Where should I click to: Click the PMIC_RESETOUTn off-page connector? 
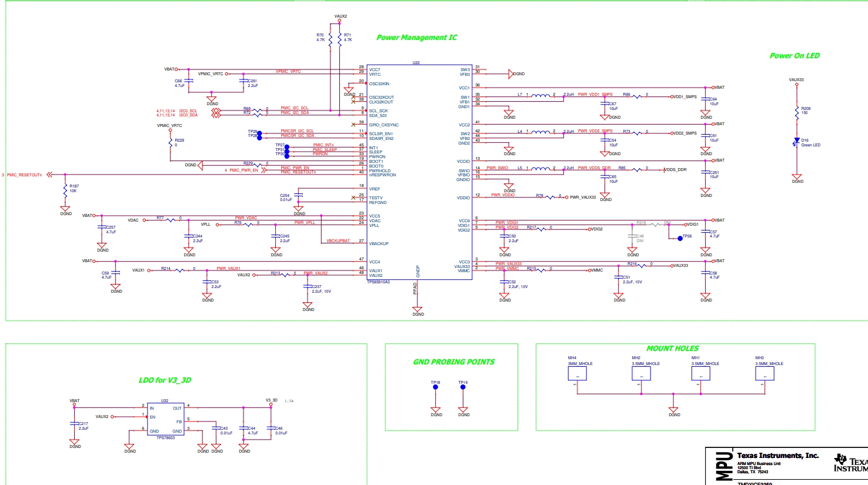click(49, 175)
